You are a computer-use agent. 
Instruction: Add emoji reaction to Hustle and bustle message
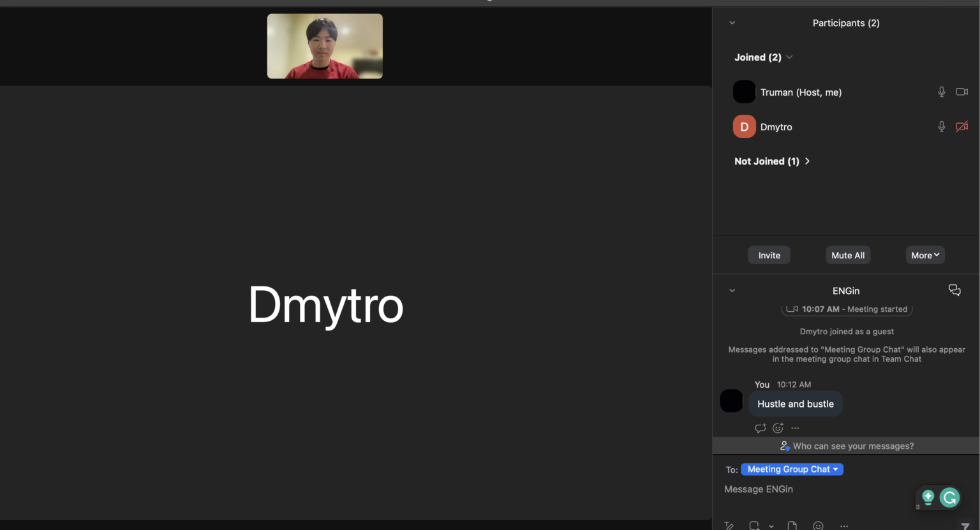(778, 428)
